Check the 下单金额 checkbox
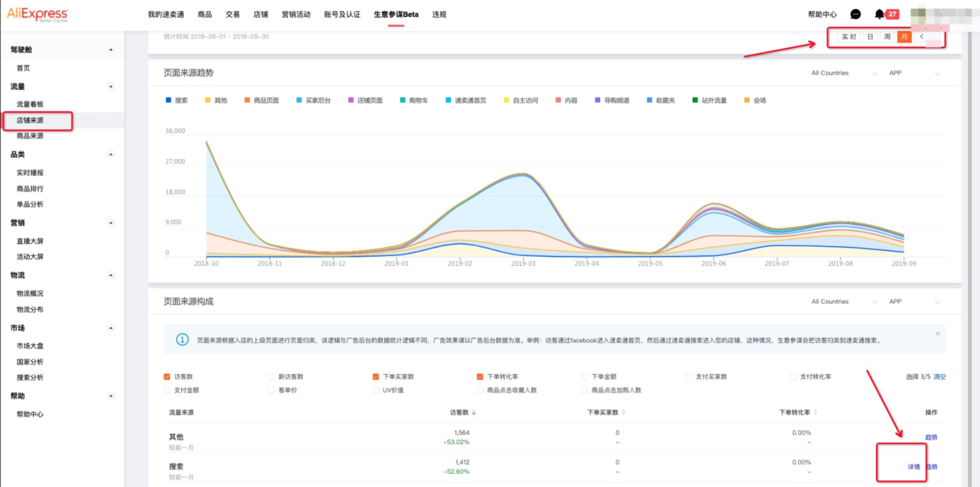980x487 pixels. pos(584,377)
